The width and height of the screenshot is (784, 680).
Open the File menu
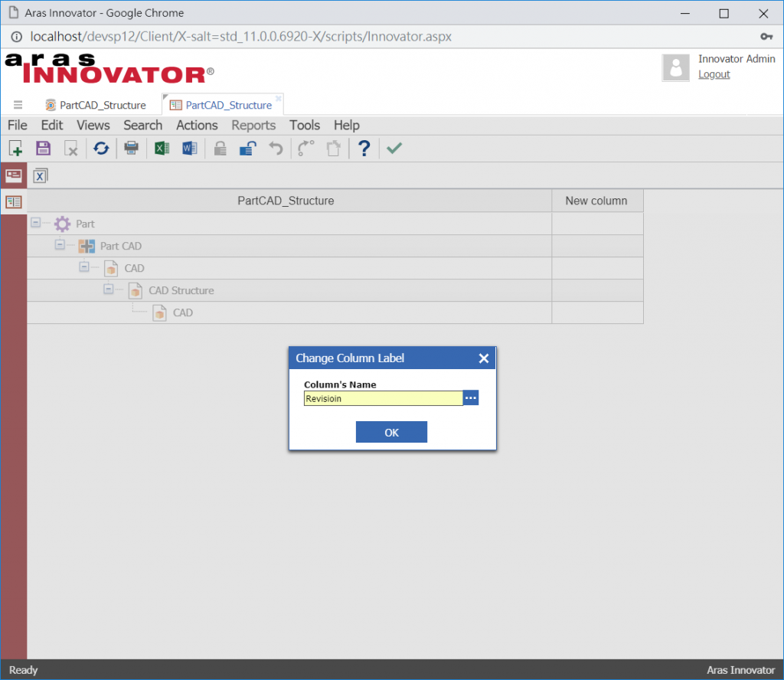tap(18, 125)
